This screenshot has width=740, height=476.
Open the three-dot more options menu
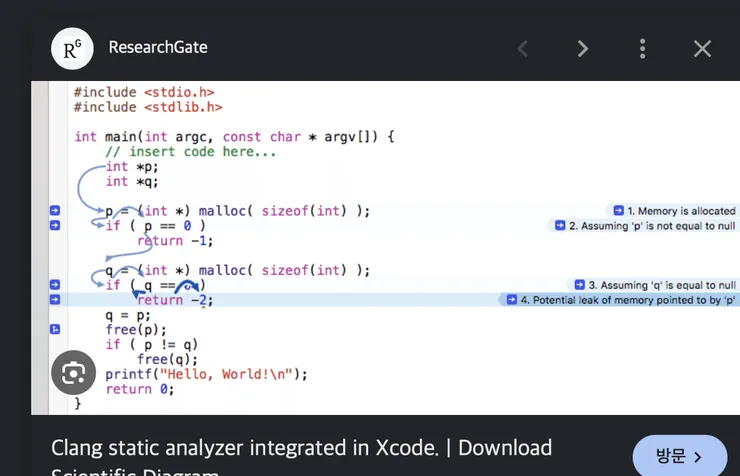point(642,49)
